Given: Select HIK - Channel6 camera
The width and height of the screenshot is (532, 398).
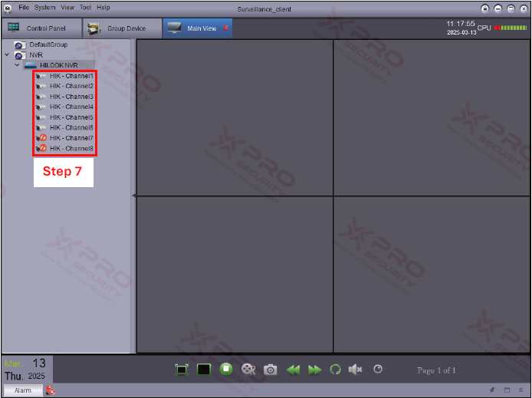Looking at the screenshot, I should click(x=71, y=128).
